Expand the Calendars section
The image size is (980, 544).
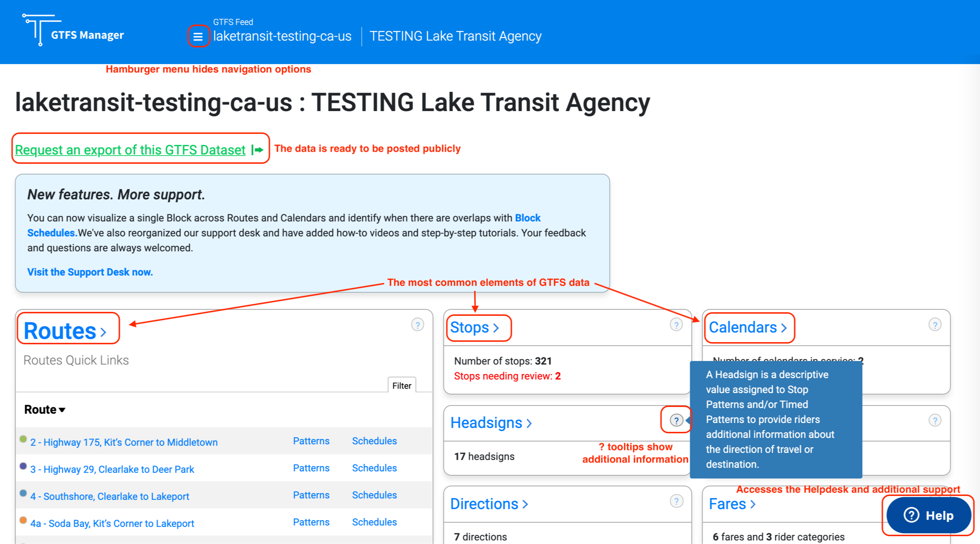click(747, 327)
